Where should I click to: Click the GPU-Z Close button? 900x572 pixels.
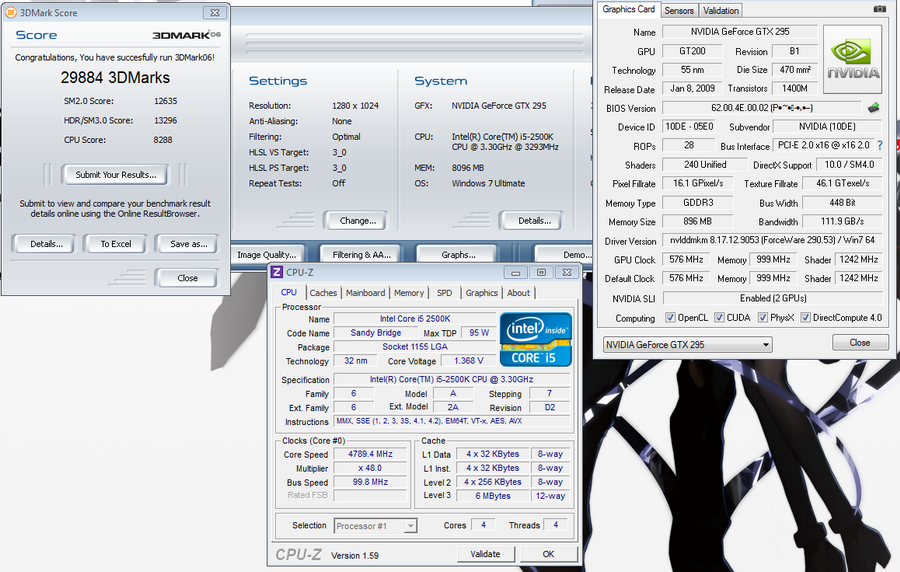(x=859, y=343)
